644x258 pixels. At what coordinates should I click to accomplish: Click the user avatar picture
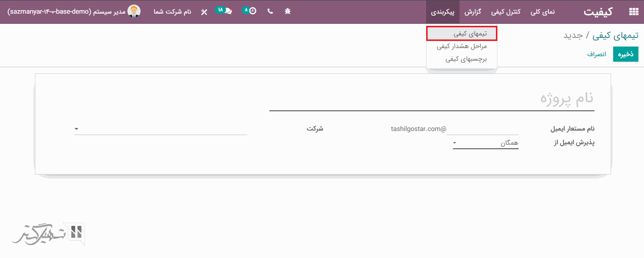point(134,11)
